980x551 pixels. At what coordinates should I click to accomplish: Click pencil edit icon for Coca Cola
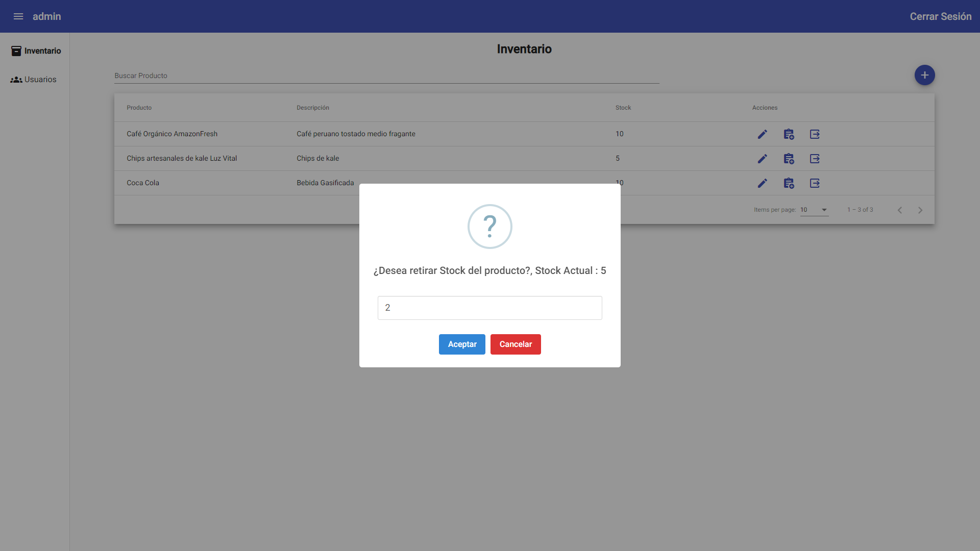[762, 183]
